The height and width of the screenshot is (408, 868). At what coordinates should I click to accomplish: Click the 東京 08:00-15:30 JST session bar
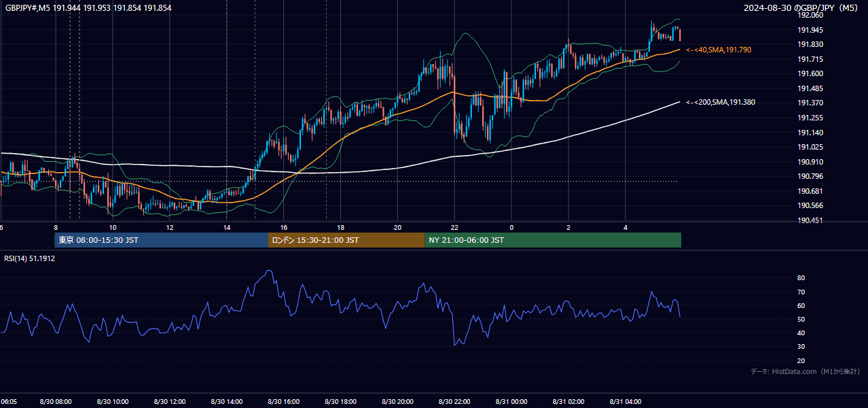162,240
